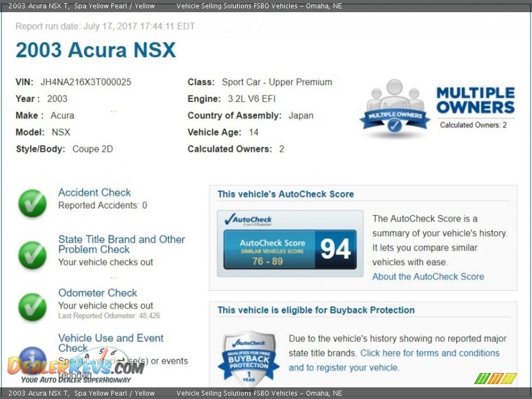Click the large MULTIPLE OWNERS heading text
This screenshot has width=532, height=399.
(475, 100)
